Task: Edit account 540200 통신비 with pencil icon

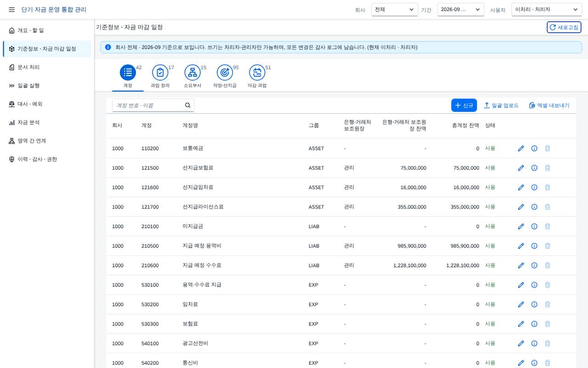Action: click(x=521, y=363)
